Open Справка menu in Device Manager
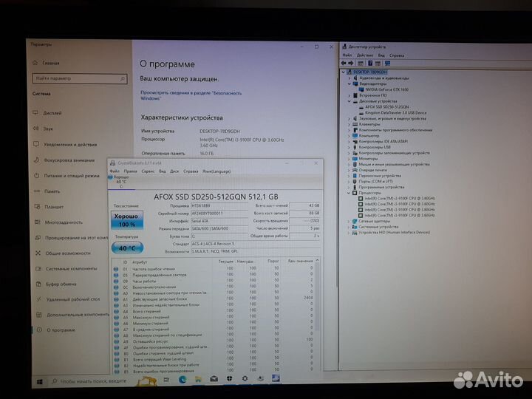The image size is (532, 399). 397,55
